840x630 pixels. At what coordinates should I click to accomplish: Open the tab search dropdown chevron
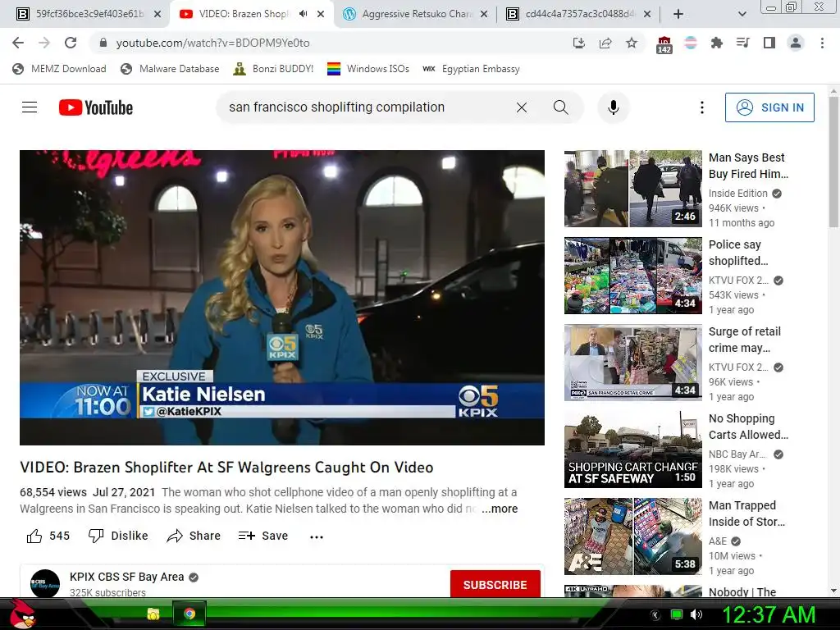742,14
